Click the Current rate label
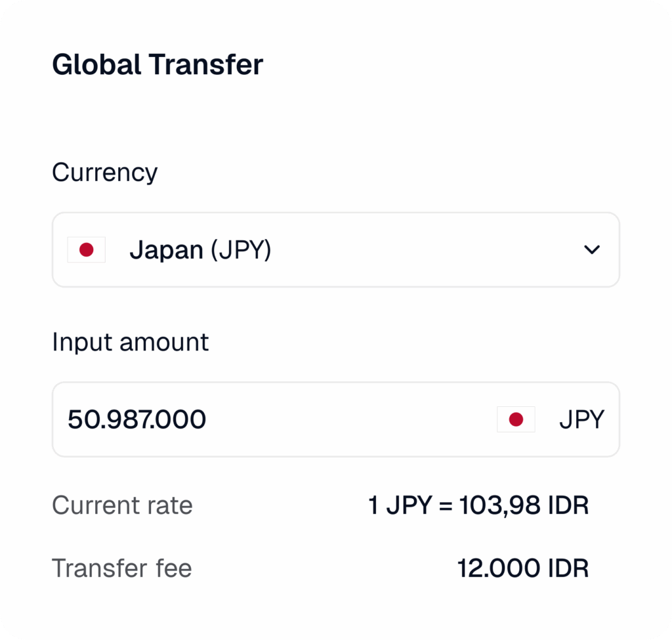The image size is (672, 640). [122, 505]
